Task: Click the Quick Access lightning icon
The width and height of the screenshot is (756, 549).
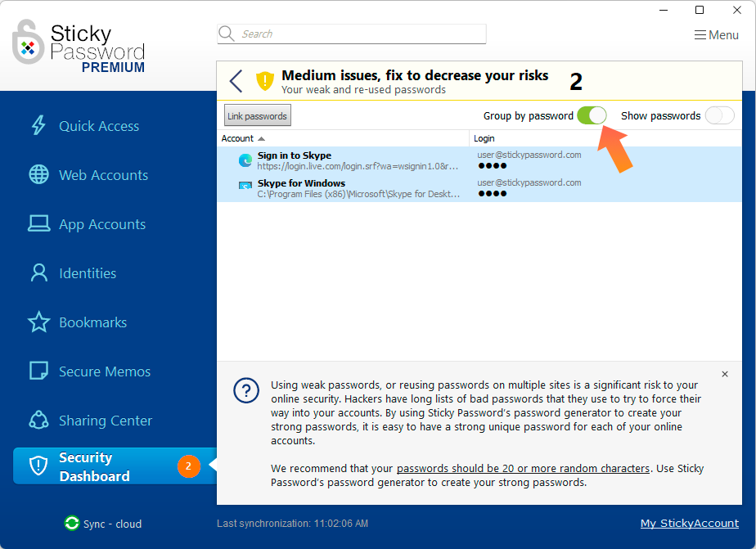Action: click(38, 126)
